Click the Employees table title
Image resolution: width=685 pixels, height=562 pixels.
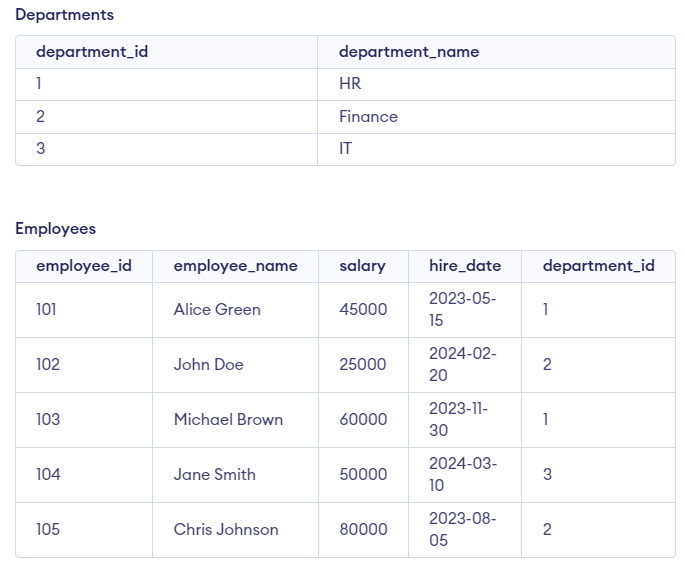coord(56,229)
